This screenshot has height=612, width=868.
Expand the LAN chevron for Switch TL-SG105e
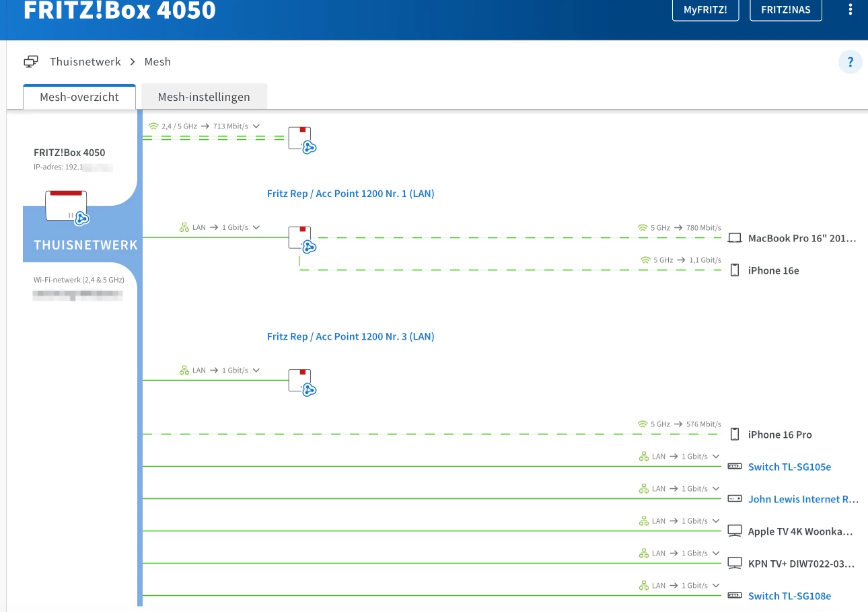pos(716,457)
